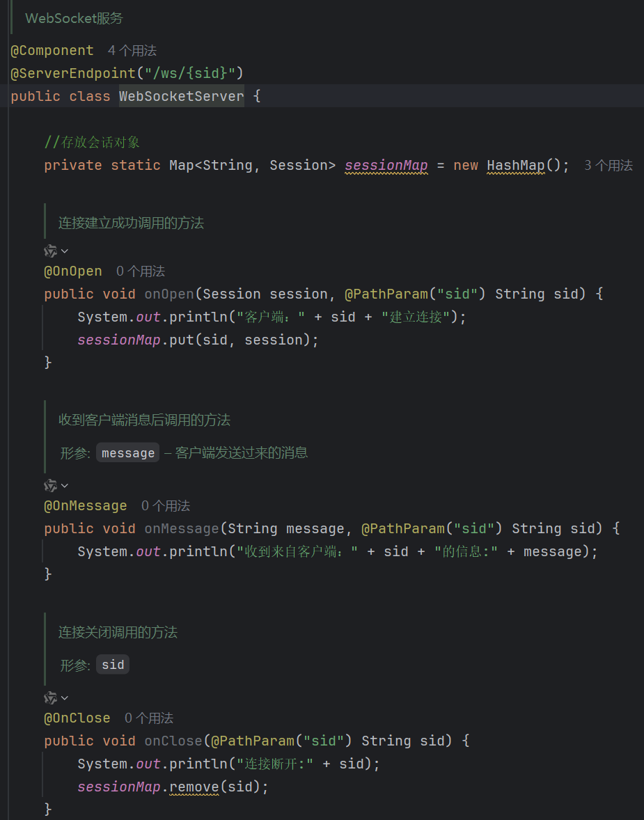Click the AI assistant icon above @OnOpen

pos(50,251)
